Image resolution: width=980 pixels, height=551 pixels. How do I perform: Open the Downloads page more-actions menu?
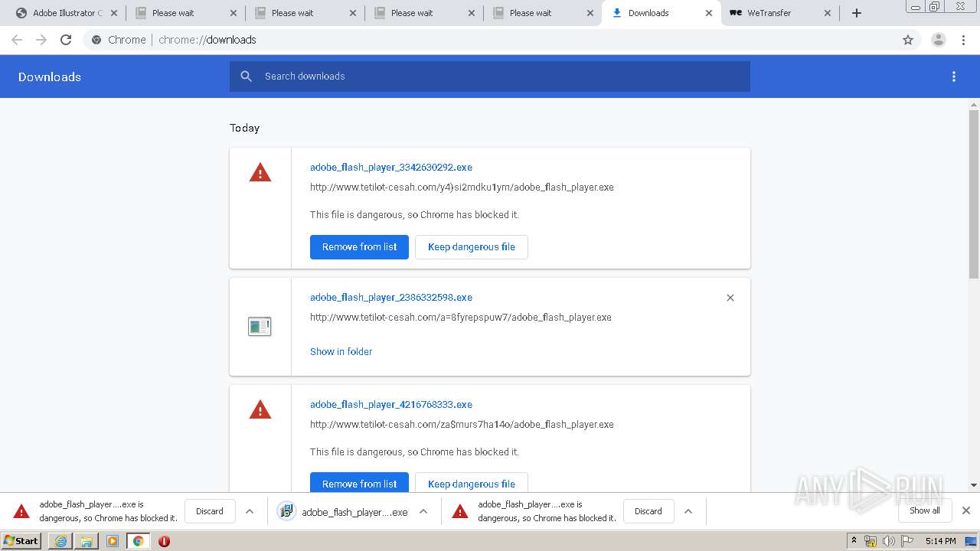pyautogui.click(x=954, y=77)
